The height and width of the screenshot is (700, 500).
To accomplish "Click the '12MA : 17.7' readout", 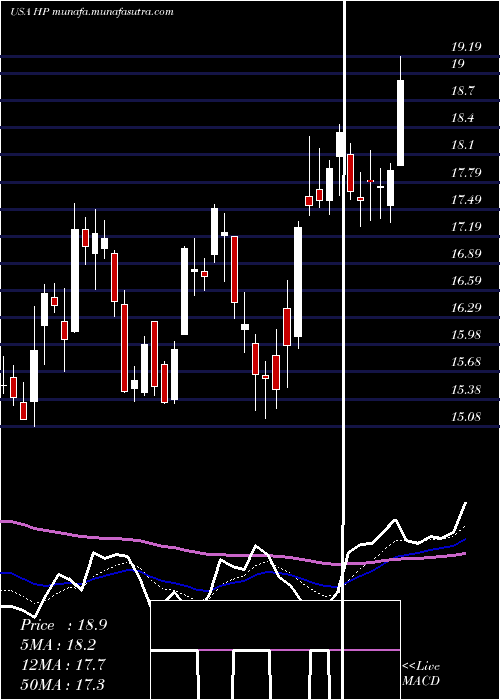I will 63,664.
